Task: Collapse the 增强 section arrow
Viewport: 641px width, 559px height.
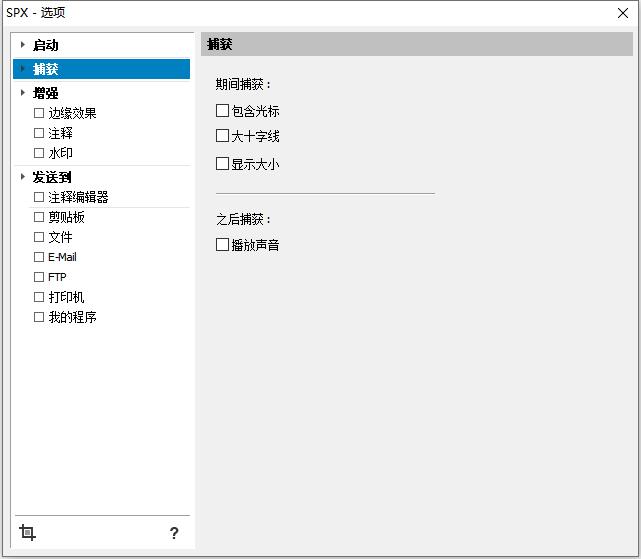Action: click(22, 93)
